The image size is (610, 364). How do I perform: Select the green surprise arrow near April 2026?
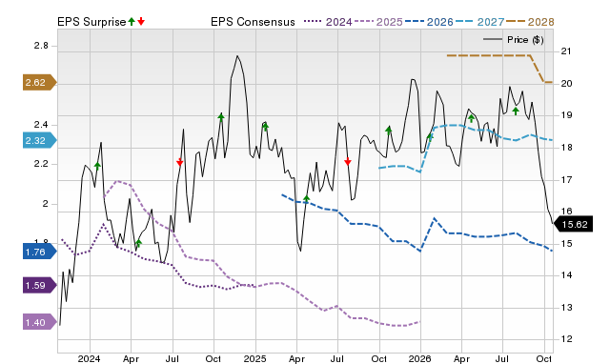471,118
